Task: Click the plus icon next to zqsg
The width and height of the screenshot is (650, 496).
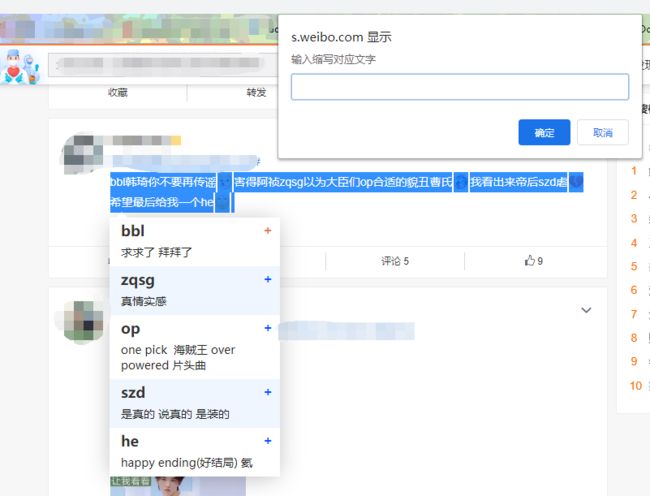Action: (x=268, y=280)
